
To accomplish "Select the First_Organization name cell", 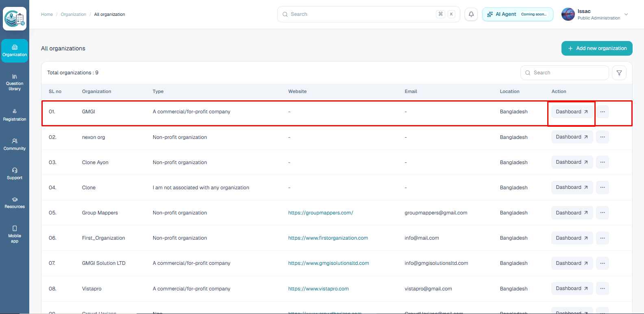I will (103, 238).
